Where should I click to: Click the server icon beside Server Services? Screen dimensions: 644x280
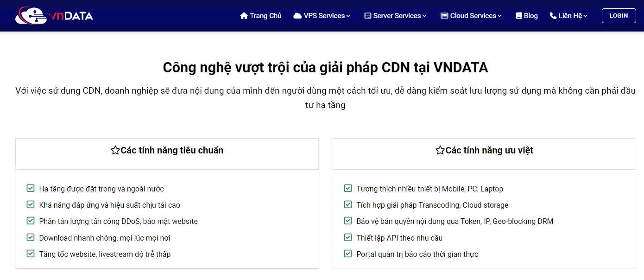pos(368,16)
